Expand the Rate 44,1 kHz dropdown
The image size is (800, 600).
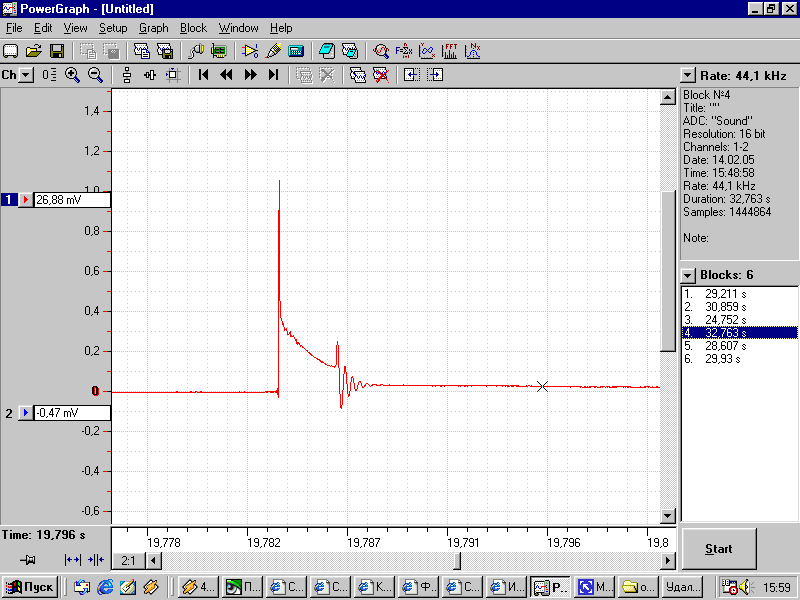point(688,76)
